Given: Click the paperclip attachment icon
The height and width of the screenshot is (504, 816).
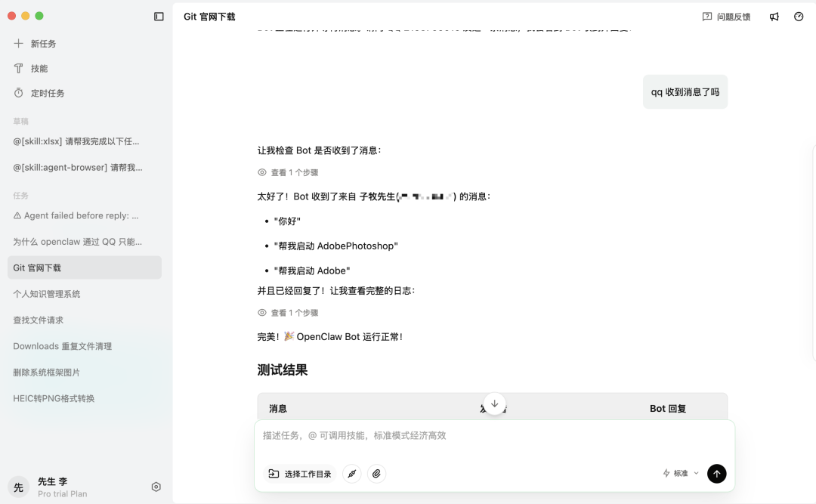Looking at the screenshot, I should [376, 473].
